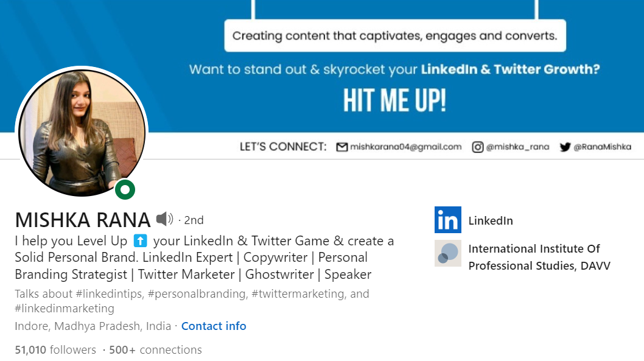
Task: Click the mishkarana04@gmail.com email address
Action: pos(406,147)
